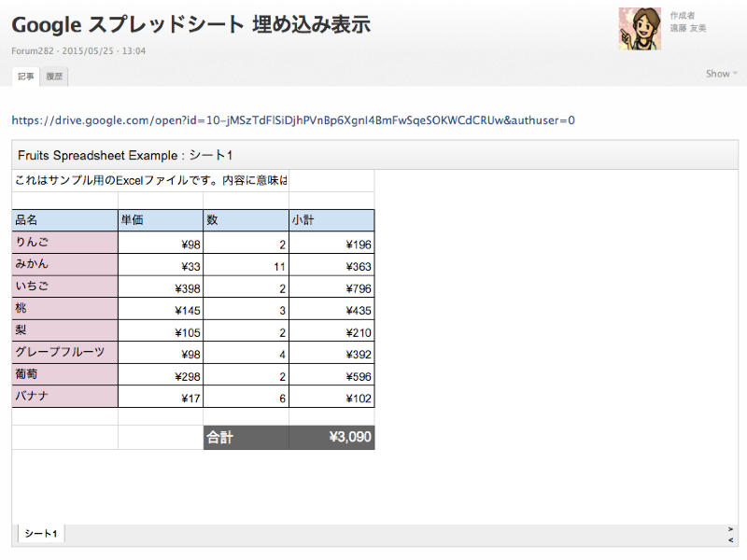Image resolution: width=747 pixels, height=560 pixels.
Task: Select the cell starting これはサンプル用のExcel
Action: [x=150, y=180]
